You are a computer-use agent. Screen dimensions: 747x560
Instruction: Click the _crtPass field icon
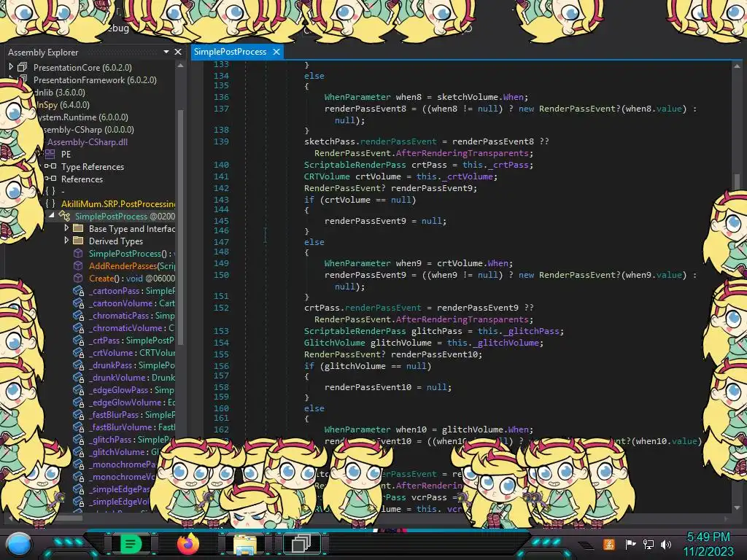[x=79, y=340]
